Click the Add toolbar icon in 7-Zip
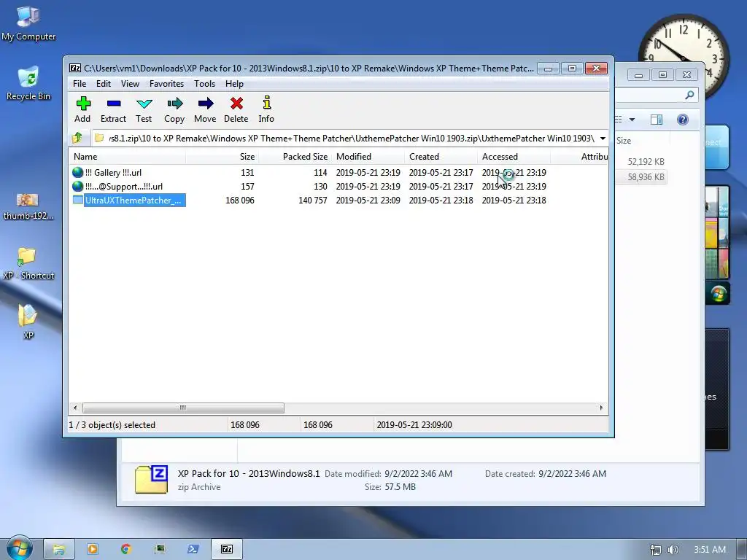This screenshot has width=747, height=560. [x=83, y=109]
